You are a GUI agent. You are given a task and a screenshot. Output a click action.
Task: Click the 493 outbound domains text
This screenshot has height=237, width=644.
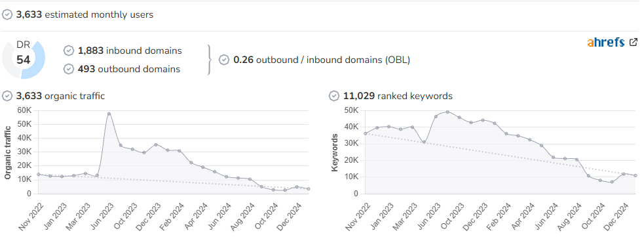(x=129, y=69)
